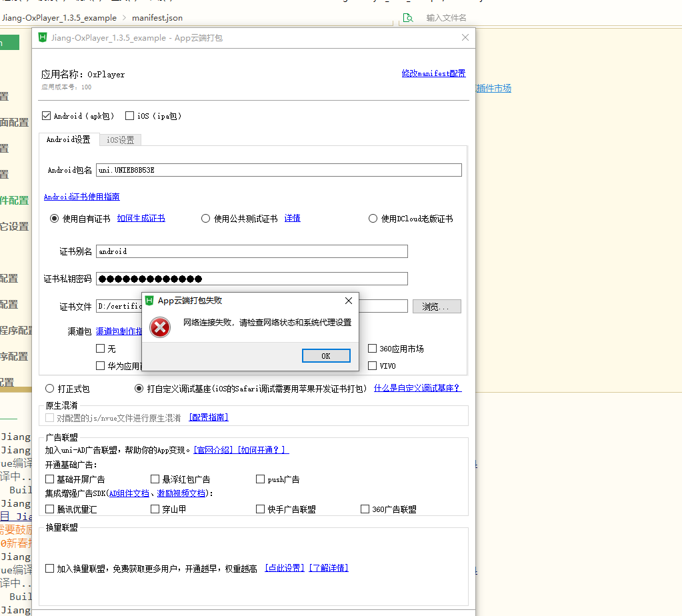Click into the Android包名 text field
Image resolution: width=682 pixels, height=616 pixels.
tap(279, 170)
